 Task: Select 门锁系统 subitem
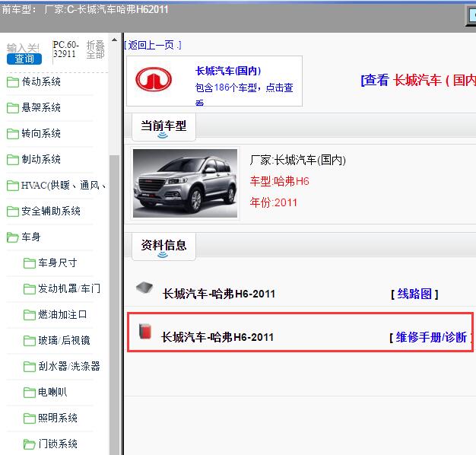click(x=58, y=444)
